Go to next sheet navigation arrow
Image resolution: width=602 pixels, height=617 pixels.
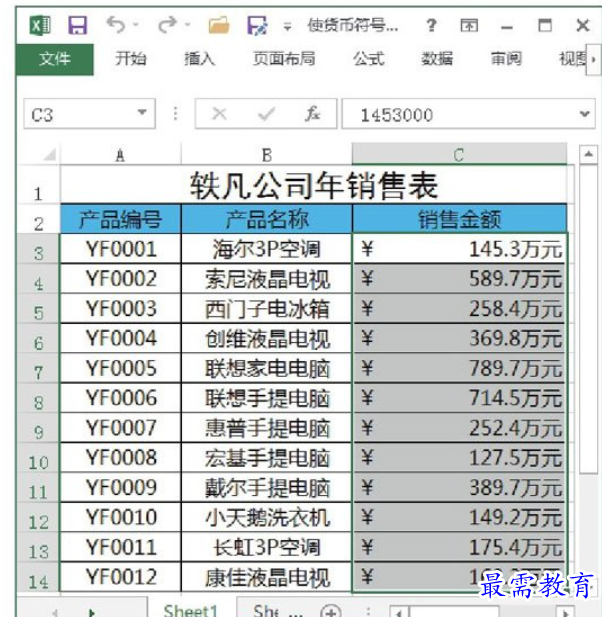tap(92, 611)
